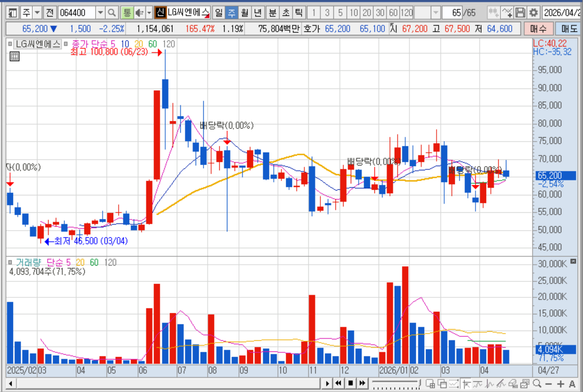Click the 전 button in toolbar

[50, 13]
